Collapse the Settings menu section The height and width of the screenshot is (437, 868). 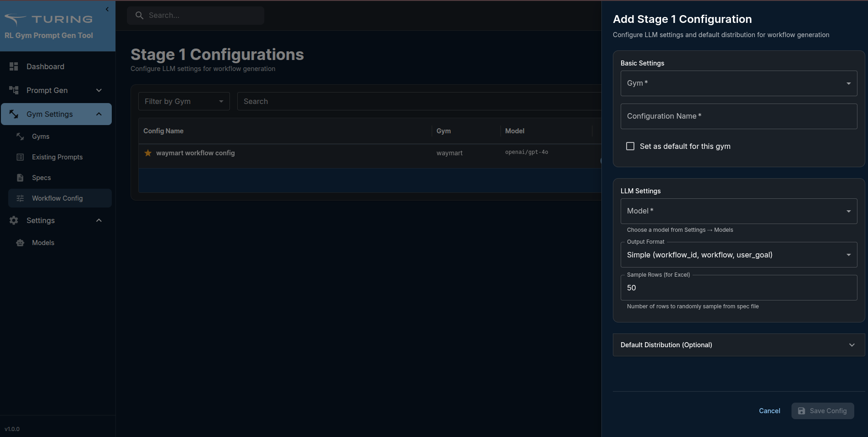pos(98,220)
